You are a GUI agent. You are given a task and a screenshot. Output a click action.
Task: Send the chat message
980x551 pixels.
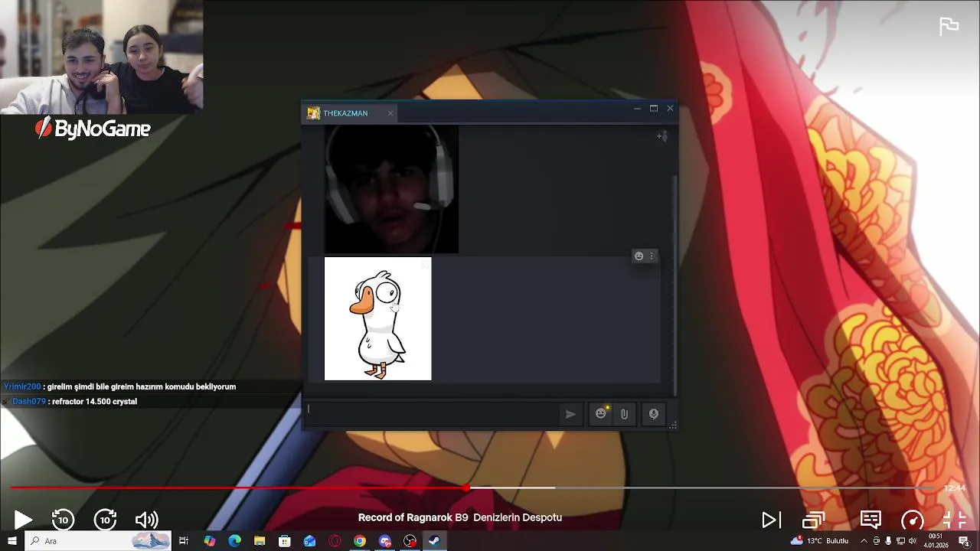[570, 414]
